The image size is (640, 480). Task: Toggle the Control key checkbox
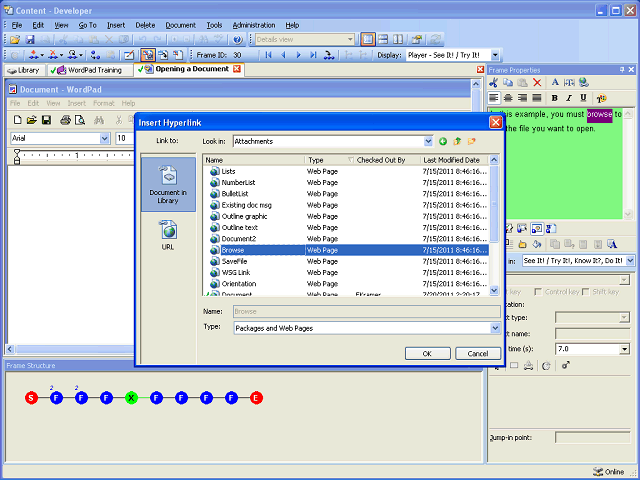click(539, 292)
